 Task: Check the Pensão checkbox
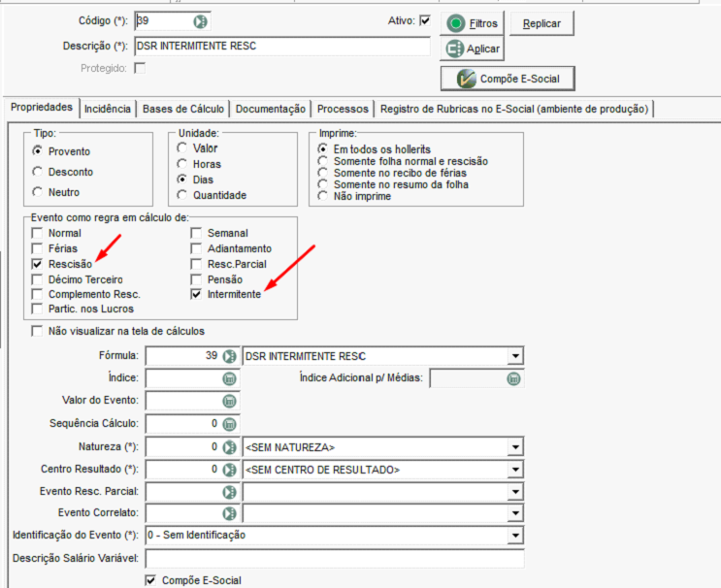pos(196,279)
